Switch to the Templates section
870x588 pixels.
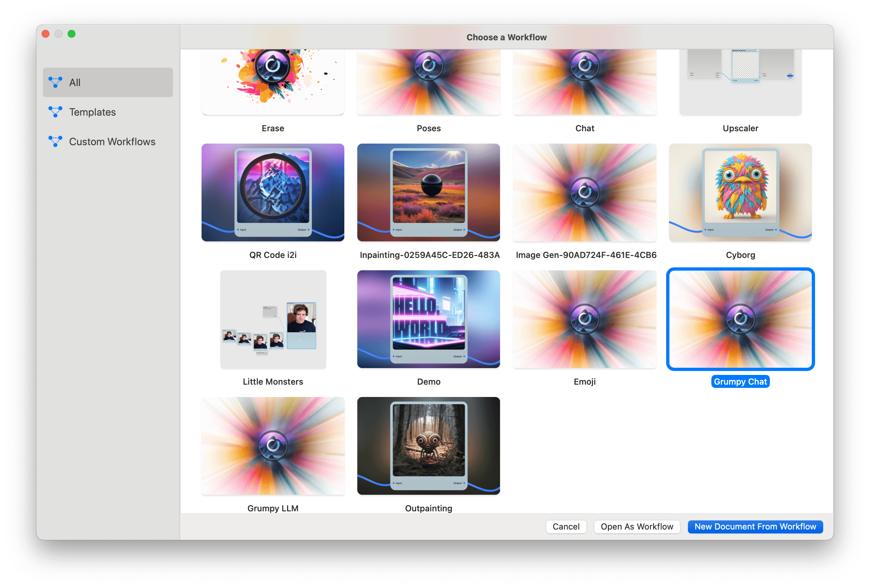(x=92, y=112)
